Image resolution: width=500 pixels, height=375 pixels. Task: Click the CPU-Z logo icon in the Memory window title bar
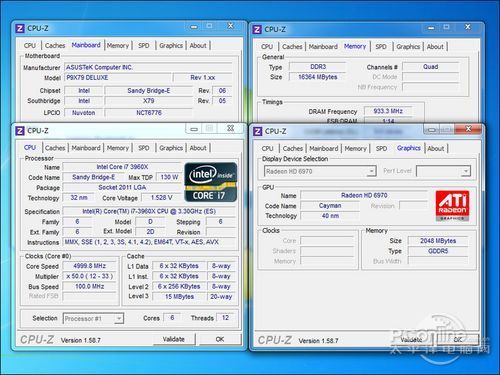pos(257,29)
